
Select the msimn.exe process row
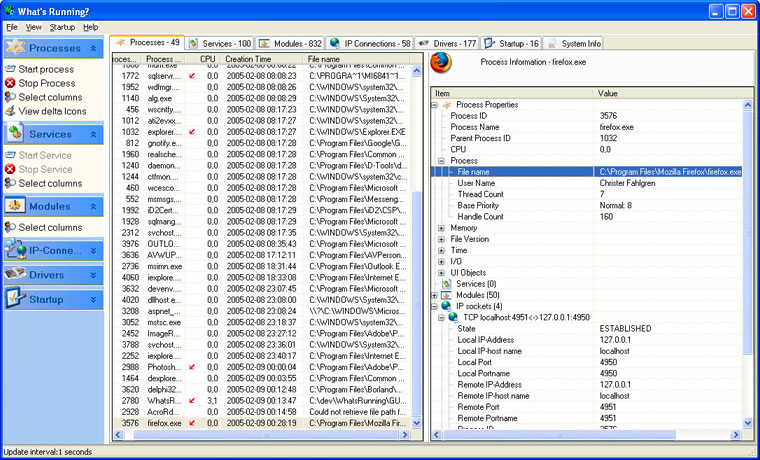262,266
